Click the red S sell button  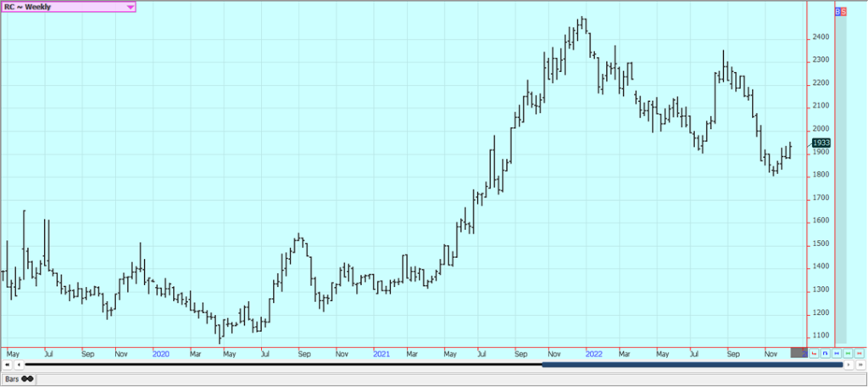[843, 11]
